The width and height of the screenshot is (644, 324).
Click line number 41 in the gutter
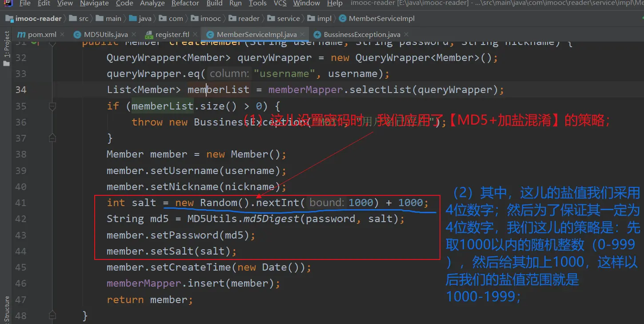pos(21,203)
